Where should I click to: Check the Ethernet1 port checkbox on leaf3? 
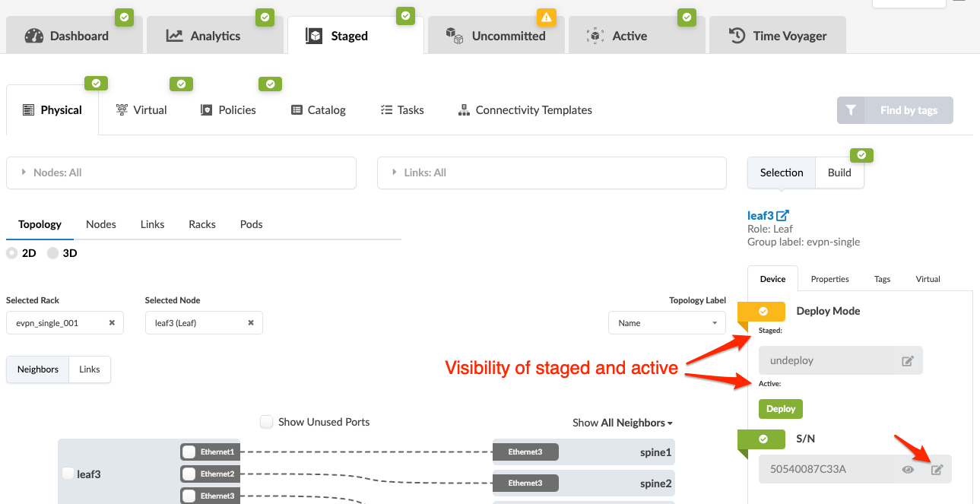click(x=189, y=452)
